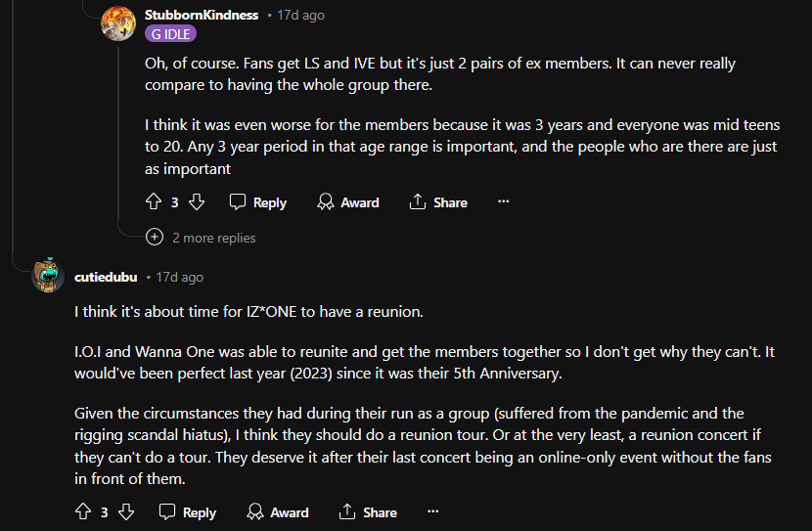Screen dimensions: 812x531
Task: Click the G IDLE flair badge
Action: 170,33
